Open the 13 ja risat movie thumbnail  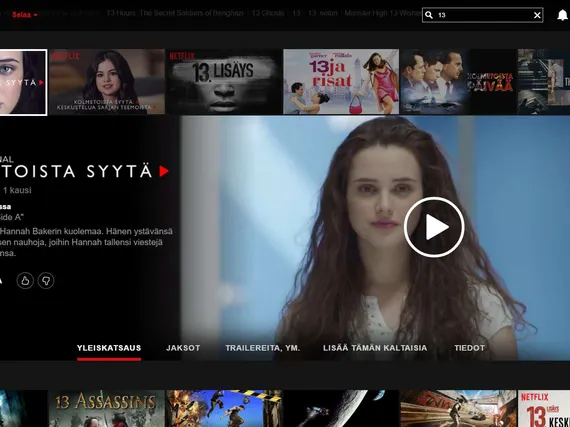[x=341, y=82]
